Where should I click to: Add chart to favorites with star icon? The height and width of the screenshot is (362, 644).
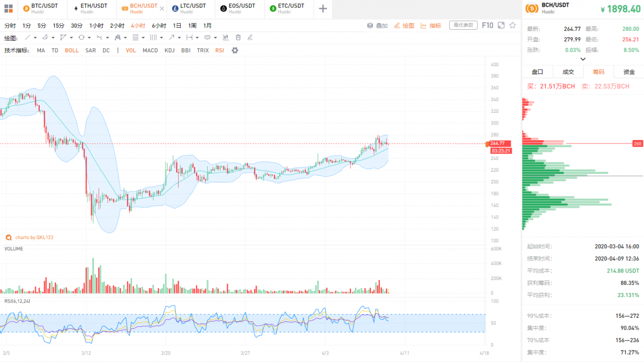click(513, 25)
